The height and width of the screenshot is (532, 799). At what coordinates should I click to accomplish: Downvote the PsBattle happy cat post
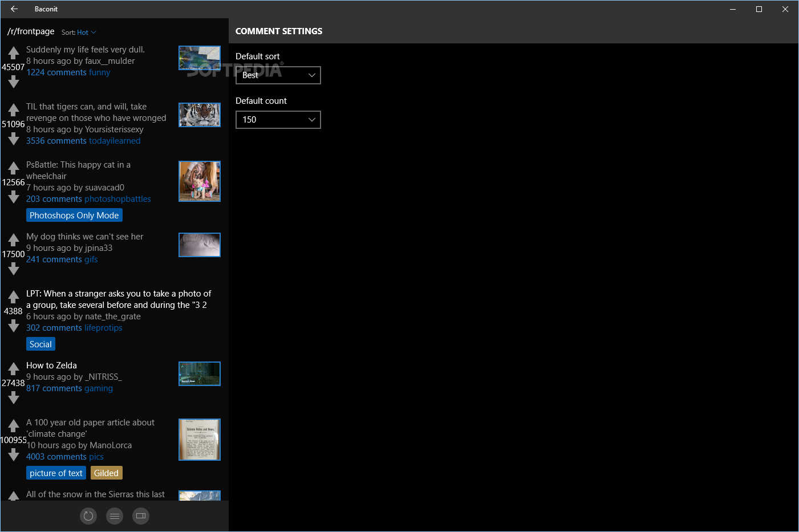(x=14, y=197)
